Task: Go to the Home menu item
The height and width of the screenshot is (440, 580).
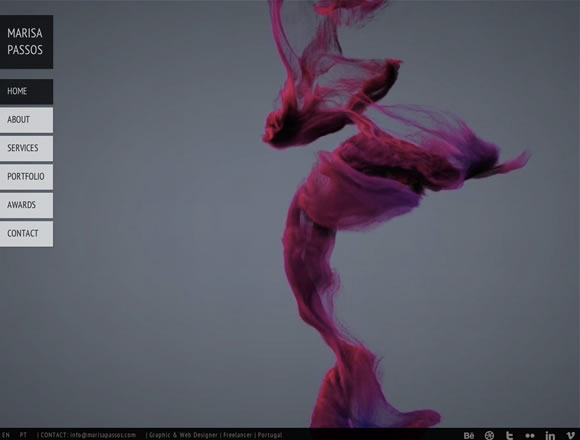Action: tap(26, 91)
